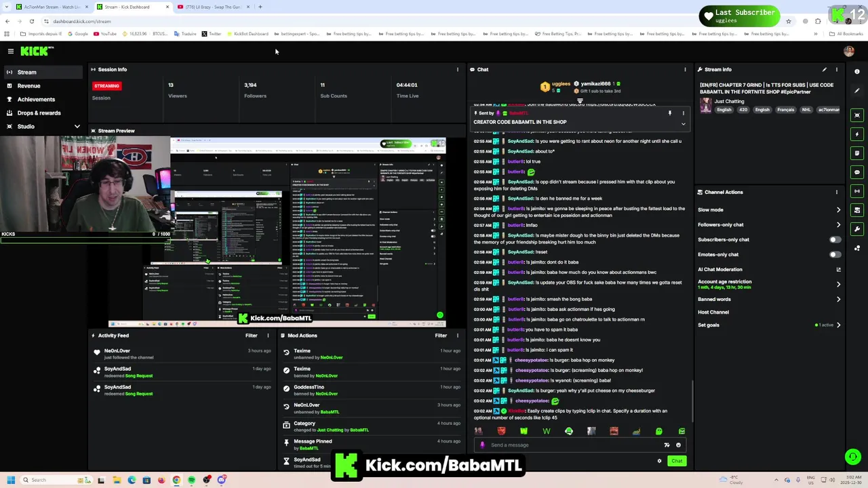Toggle Session Info broadcast widget in sidebar
This screenshot has height=488, width=868.
coord(857,191)
